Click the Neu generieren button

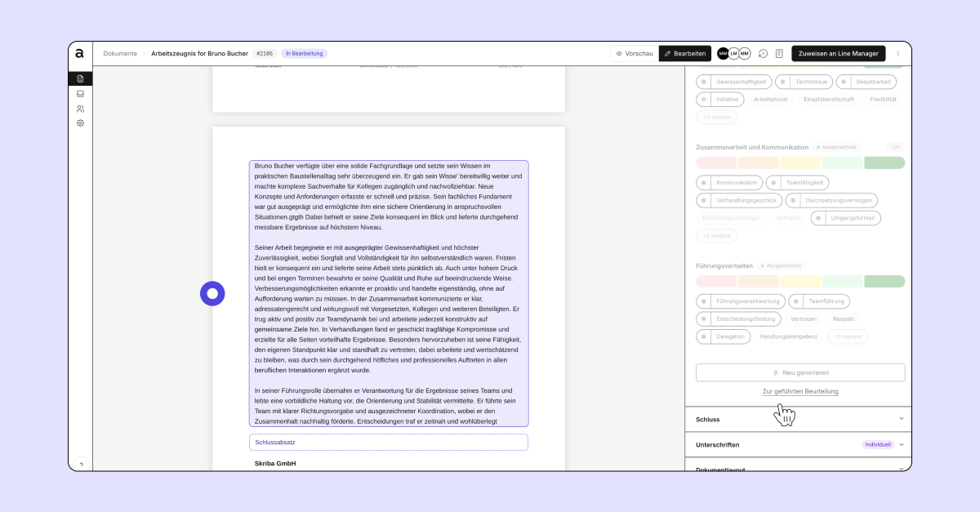tap(800, 372)
